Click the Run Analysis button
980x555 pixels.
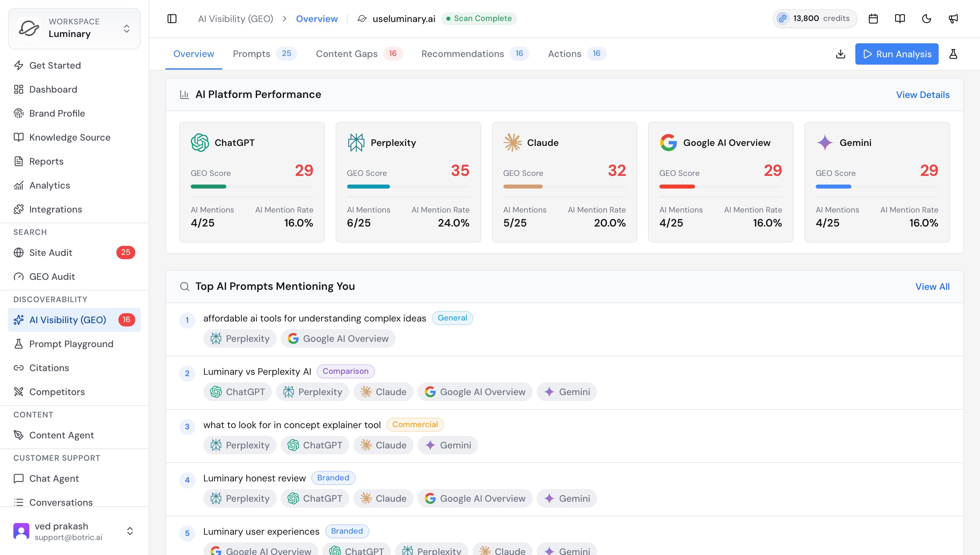[x=897, y=54]
